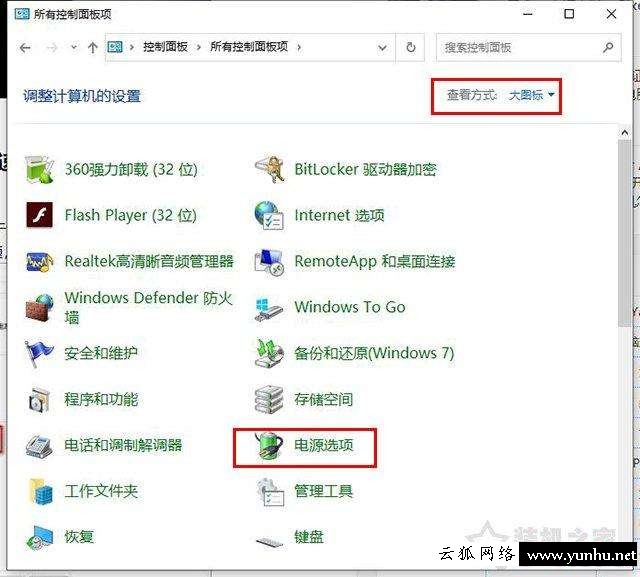The image size is (640, 577).
Task: Open the 程序和功能 icon
Action: [x=39, y=399]
